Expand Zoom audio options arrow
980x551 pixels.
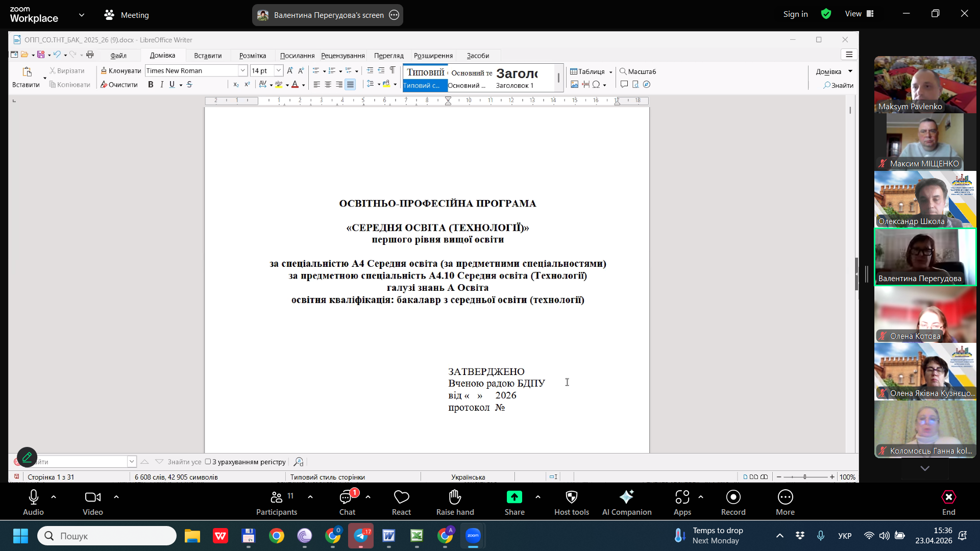54,497
